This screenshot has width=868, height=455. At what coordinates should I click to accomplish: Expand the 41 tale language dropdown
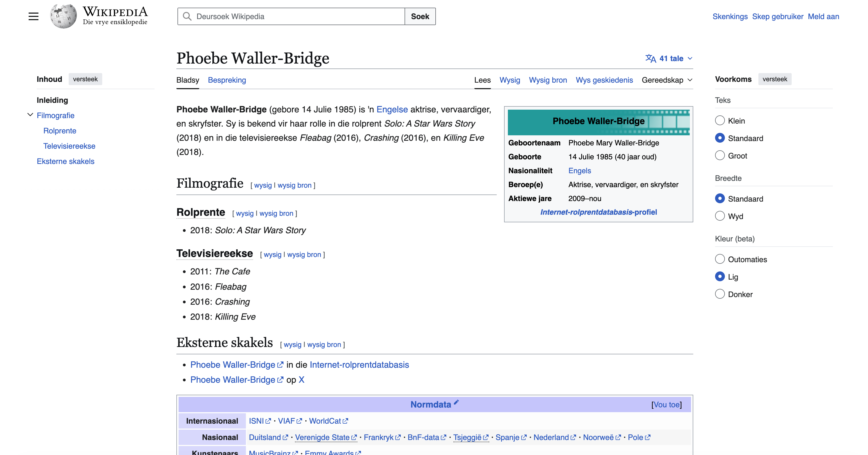[669, 58]
